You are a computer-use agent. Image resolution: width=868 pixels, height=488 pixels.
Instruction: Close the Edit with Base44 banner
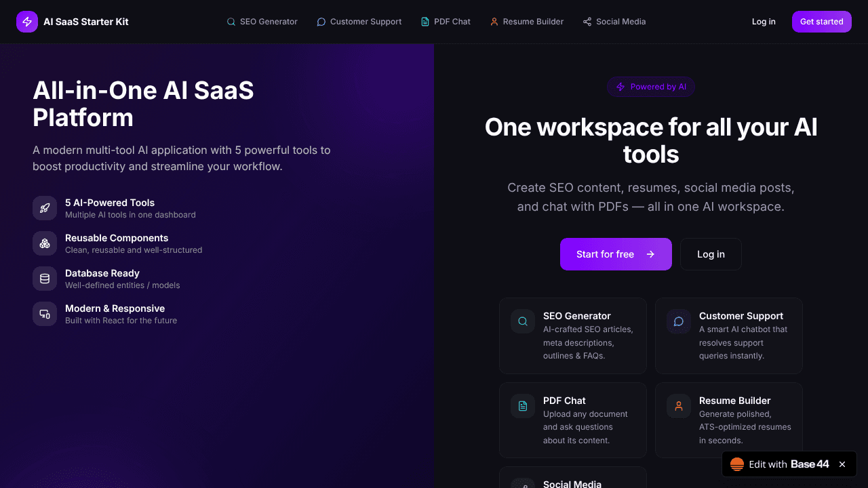tap(842, 464)
